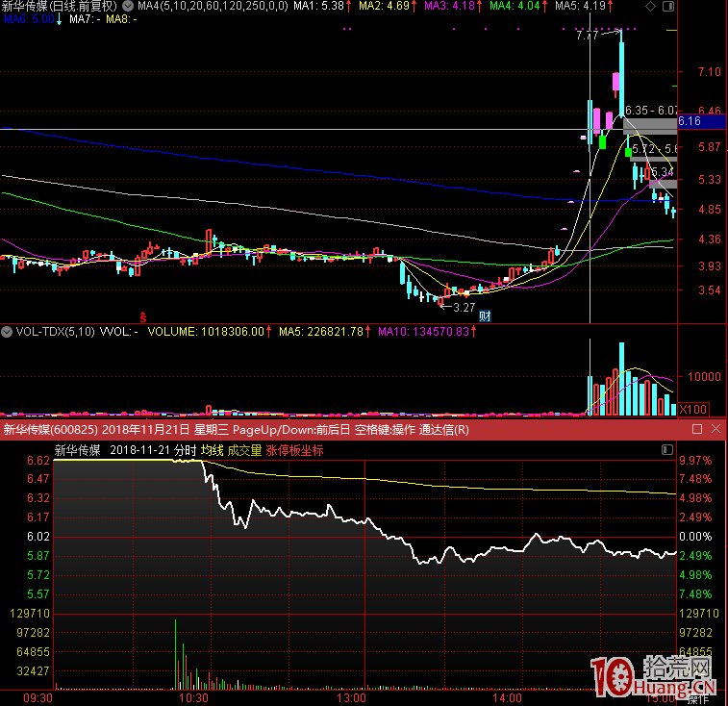Open the 财 financial marker icon
Image resolution: width=728 pixels, height=706 pixels.
(x=485, y=316)
